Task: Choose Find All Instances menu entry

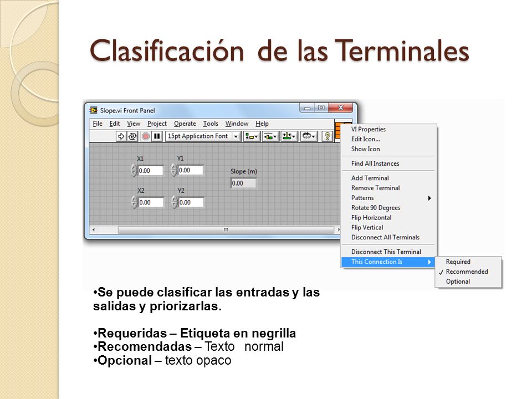Action: (x=388, y=163)
